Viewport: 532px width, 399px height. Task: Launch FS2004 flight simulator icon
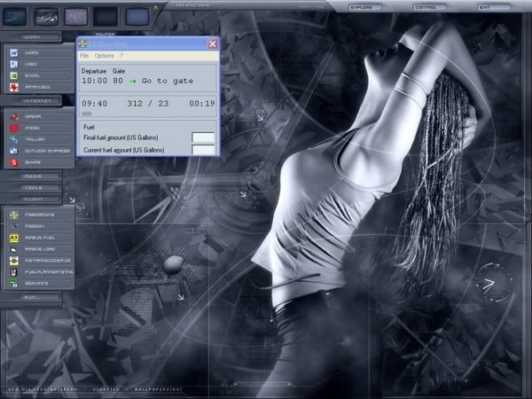click(x=14, y=226)
